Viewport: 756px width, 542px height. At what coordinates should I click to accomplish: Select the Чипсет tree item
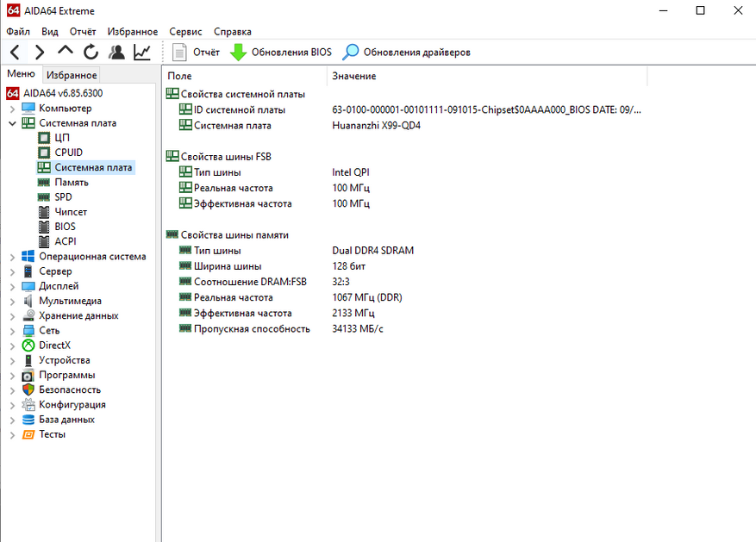(x=70, y=212)
